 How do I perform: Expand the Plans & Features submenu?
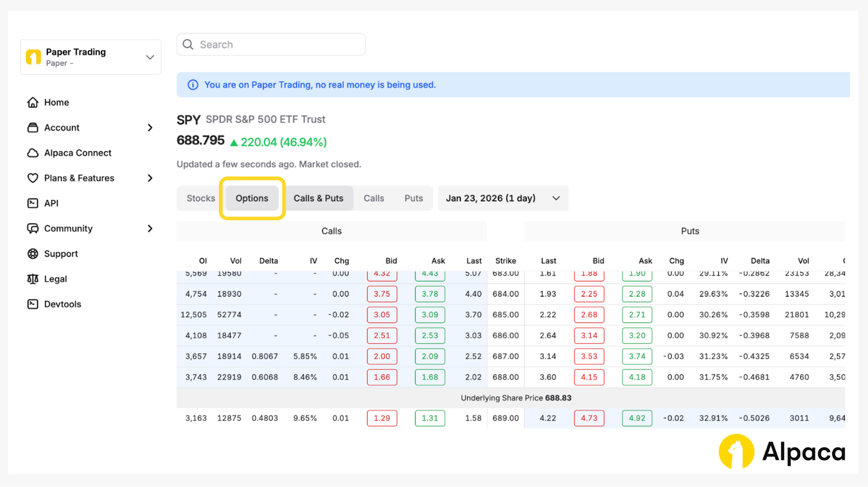150,178
